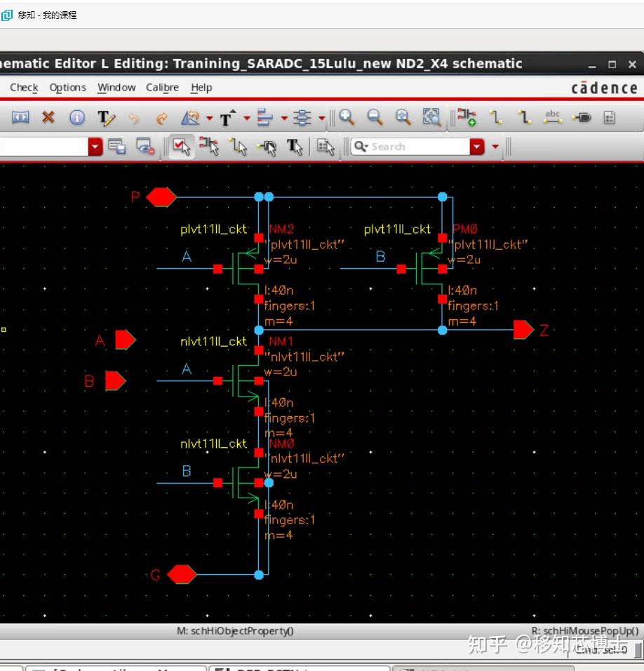Open the Calibre menu
The height and width of the screenshot is (671, 644).
point(162,87)
